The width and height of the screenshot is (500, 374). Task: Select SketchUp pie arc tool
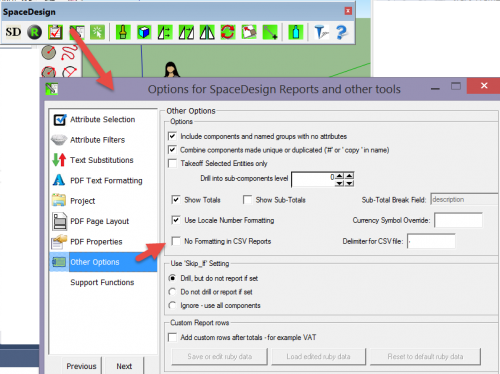(x=69, y=71)
